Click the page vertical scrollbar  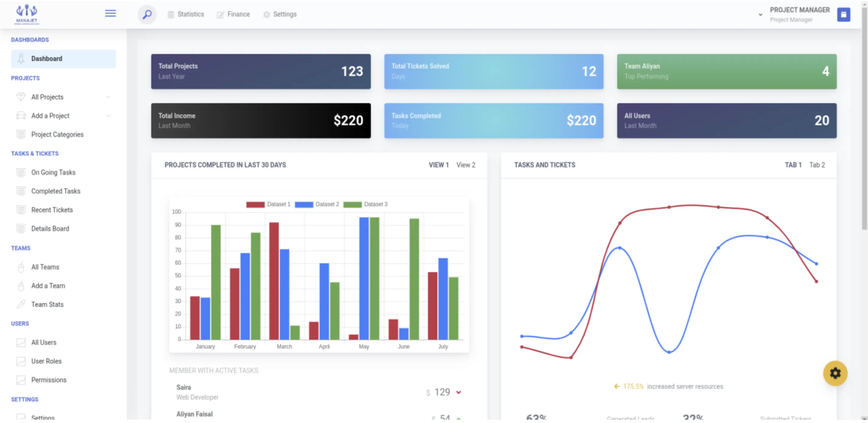coord(864,118)
